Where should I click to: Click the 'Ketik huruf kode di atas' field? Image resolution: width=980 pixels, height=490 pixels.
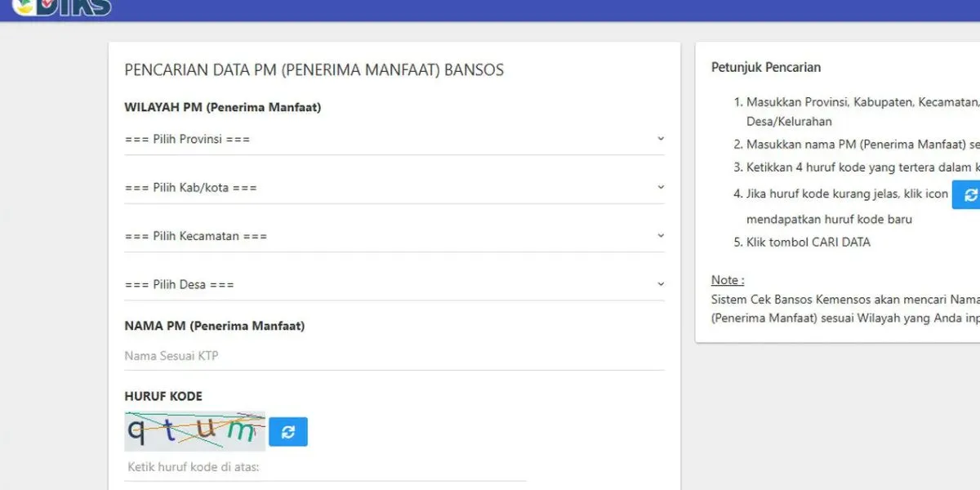tap(327, 468)
